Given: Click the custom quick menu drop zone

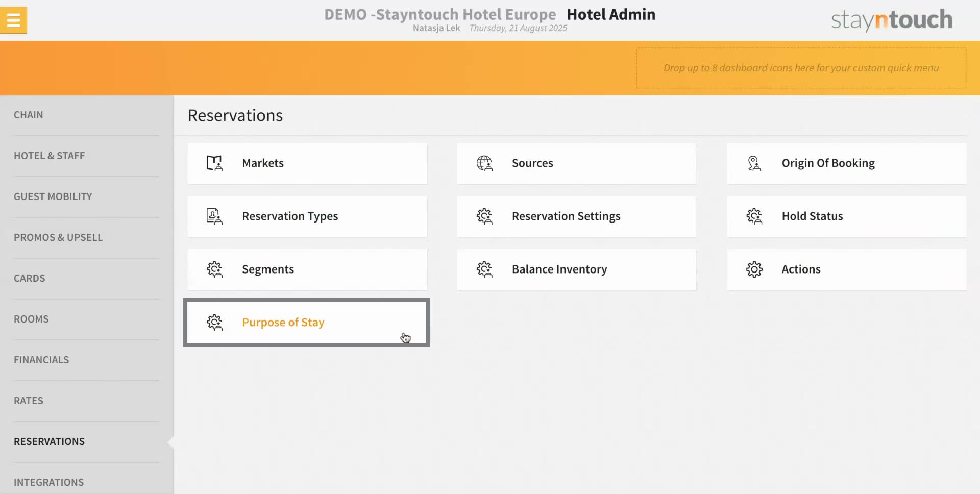Looking at the screenshot, I should [801, 68].
